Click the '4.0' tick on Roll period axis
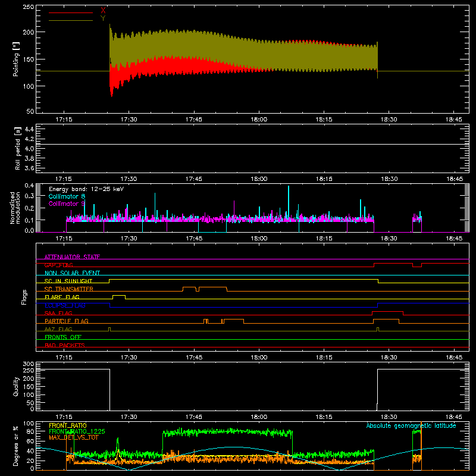Image resolution: width=476 pixels, height=476 pixels. [x=29, y=148]
